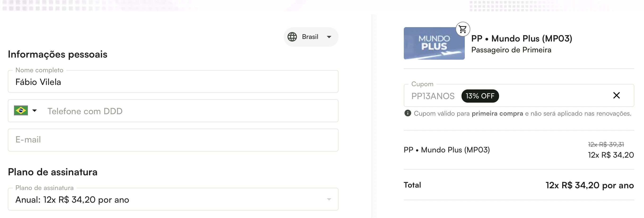This screenshot has height=218, width=644.
Task: Open the Plano de assinatura dropdown
Action: [173, 200]
